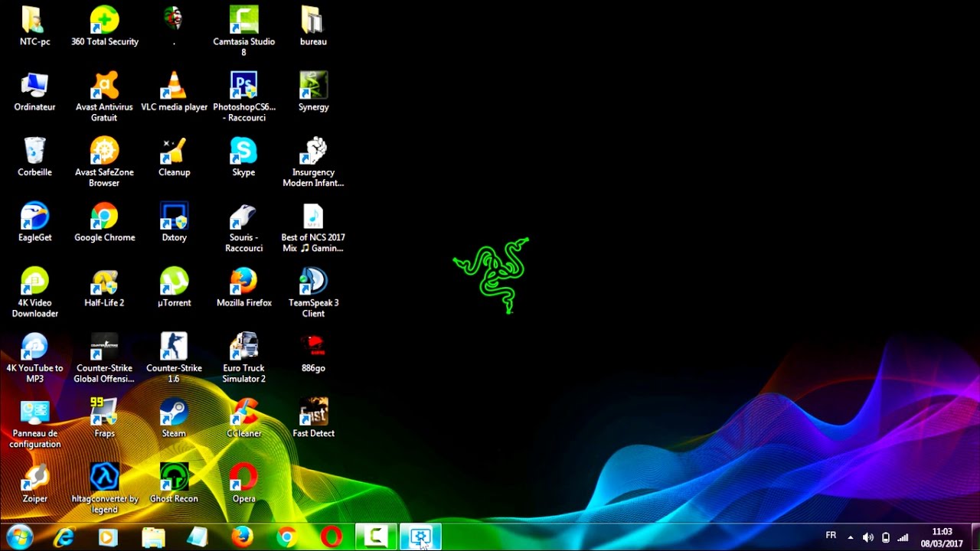
Task: Select the TeamSpeak 3 Client icon
Action: (313, 292)
